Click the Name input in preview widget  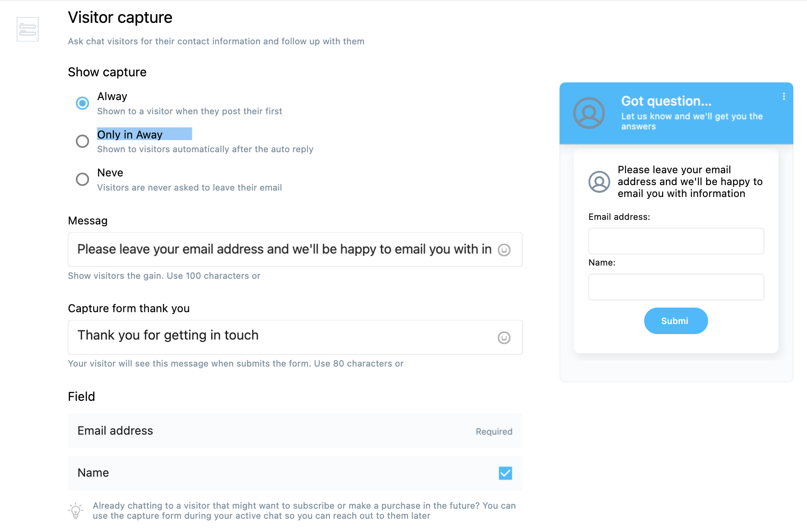pos(676,287)
